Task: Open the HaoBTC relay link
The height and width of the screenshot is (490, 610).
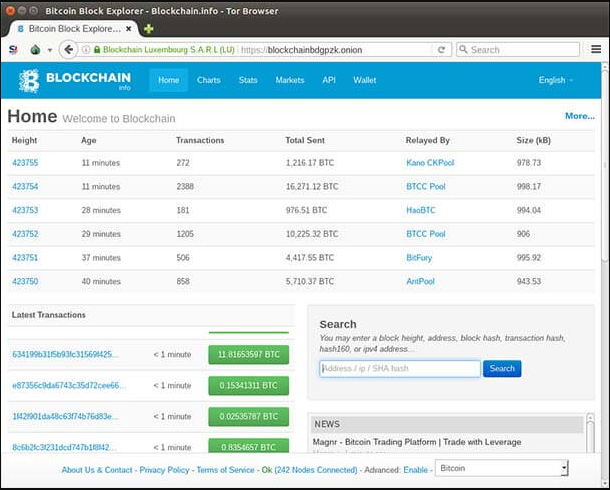Action: (x=421, y=210)
